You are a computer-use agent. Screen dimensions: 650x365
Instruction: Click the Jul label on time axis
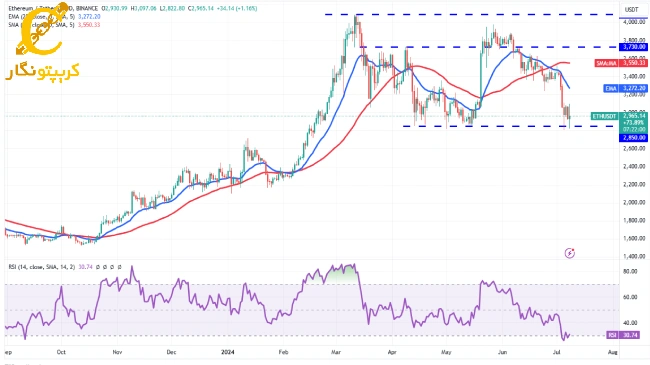(x=557, y=352)
